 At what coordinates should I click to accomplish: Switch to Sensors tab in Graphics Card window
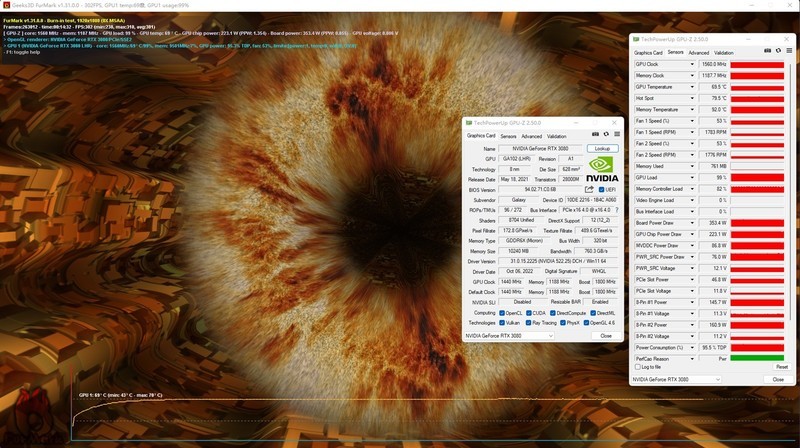pyautogui.click(x=508, y=136)
